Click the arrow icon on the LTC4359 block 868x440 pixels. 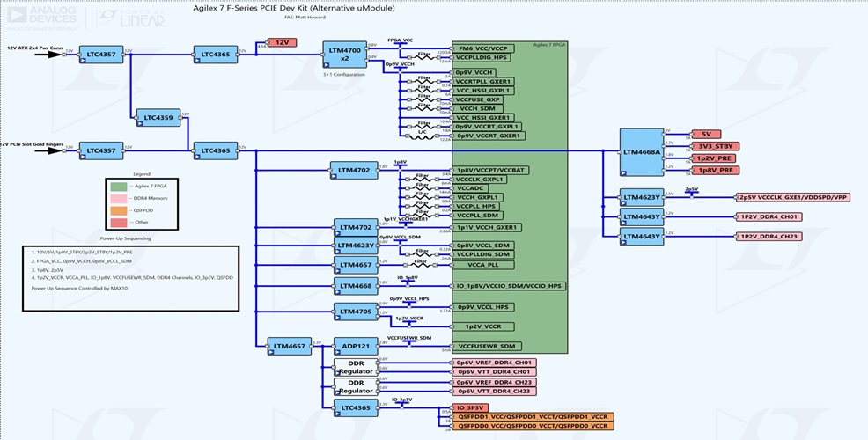coord(142,121)
